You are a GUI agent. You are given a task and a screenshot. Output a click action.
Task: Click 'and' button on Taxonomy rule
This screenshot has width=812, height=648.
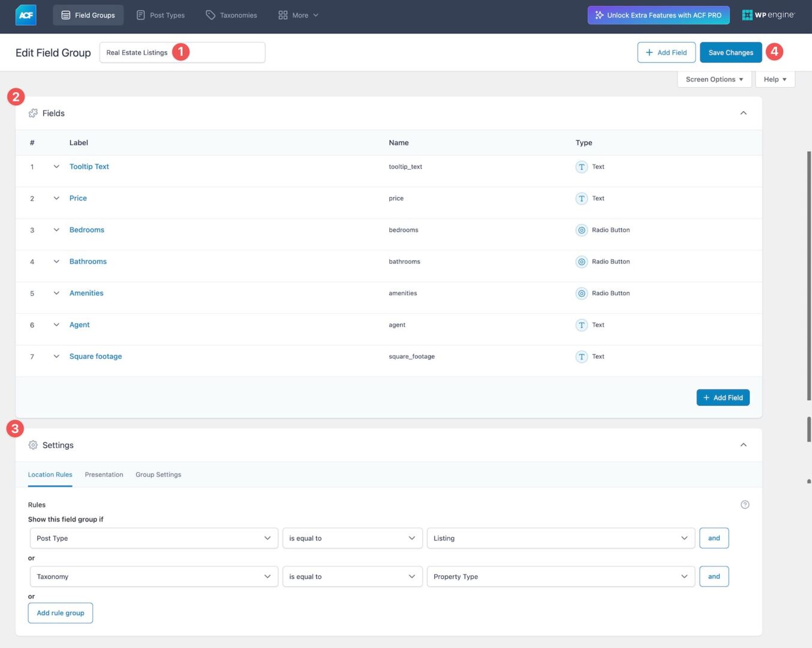[714, 577]
